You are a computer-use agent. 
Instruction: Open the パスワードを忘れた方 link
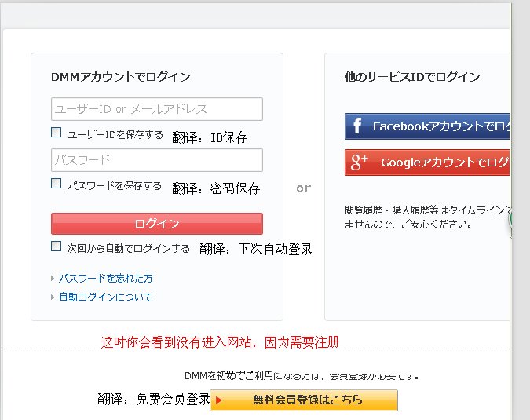[x=105, y=279]
